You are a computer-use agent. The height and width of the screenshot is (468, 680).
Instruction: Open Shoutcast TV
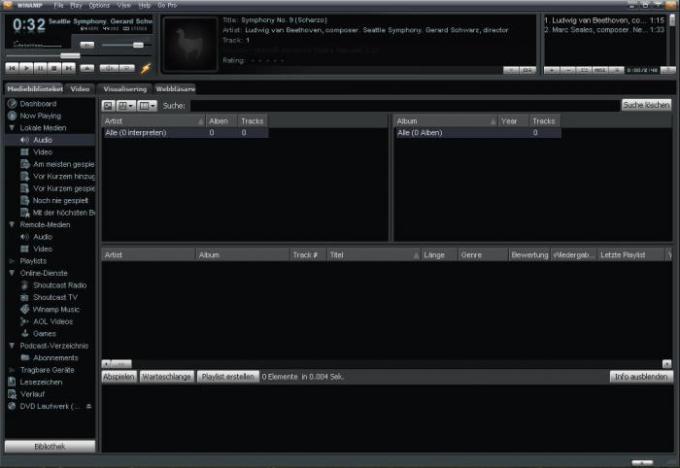tap(55, 297)
